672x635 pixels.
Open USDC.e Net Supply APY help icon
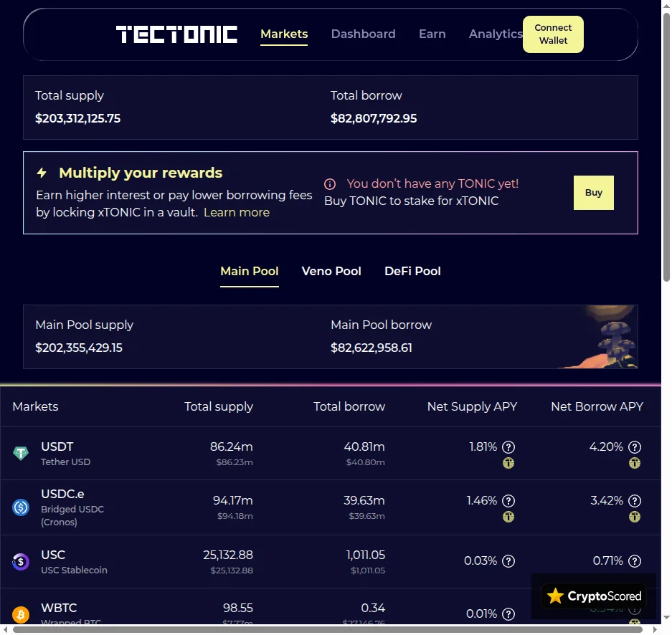coord(508,500)
